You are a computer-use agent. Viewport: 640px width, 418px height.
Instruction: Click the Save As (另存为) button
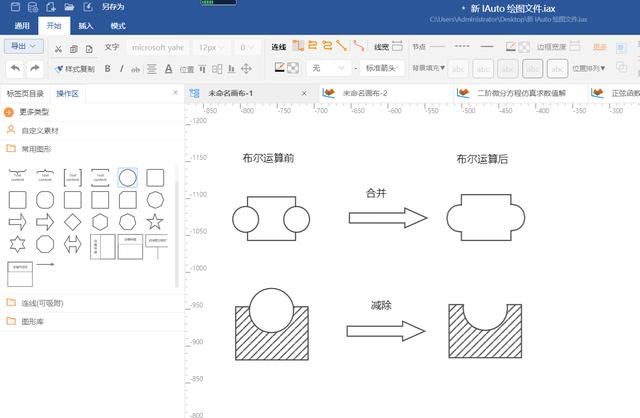113,7
